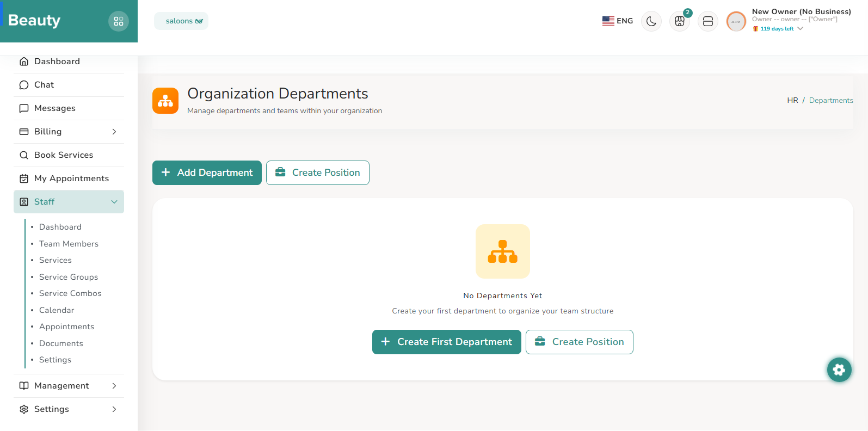This screenshot has height=431, width=868.
Task: Click the Departments breadcrumb link
Action: (x=831, y=100)
